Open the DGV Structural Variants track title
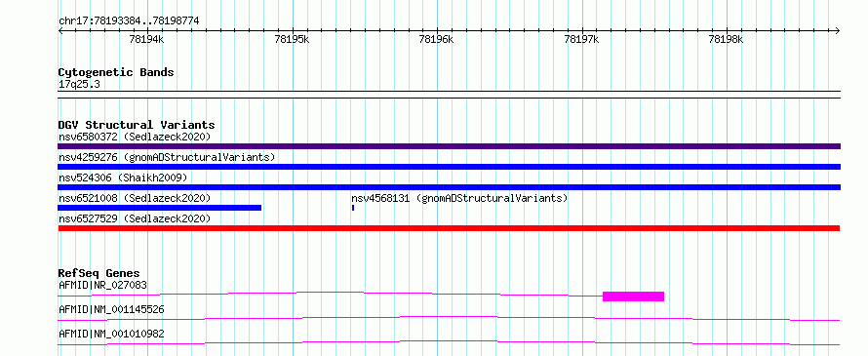868x356 pixels. pos(137,125)
